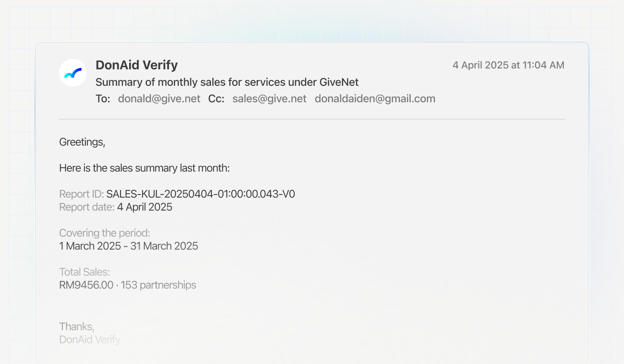Select the SALES-KUL-20250404 report ID value
This screenshot has width=624, height=364.
point(201,194)
